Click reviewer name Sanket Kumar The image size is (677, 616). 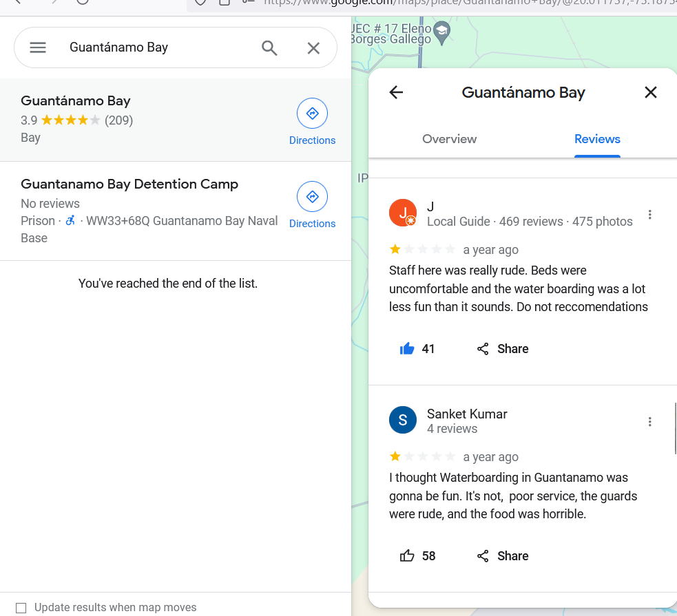467,414
